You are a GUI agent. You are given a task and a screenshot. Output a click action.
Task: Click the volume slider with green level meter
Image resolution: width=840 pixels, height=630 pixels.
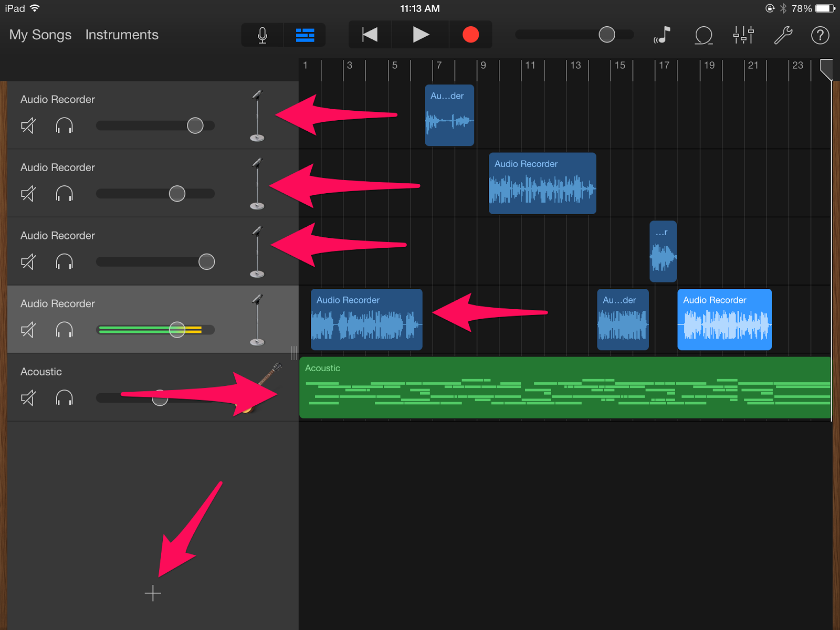(155, 330)
